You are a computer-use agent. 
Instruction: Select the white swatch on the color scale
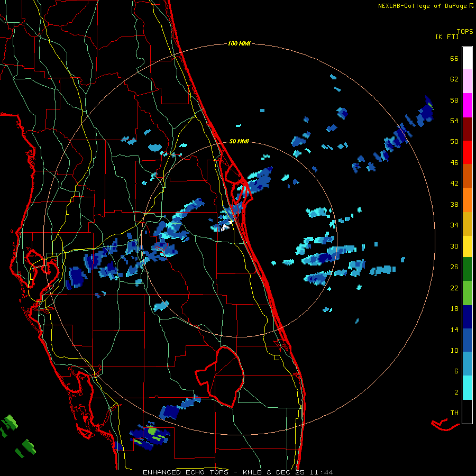pos(467,58)
